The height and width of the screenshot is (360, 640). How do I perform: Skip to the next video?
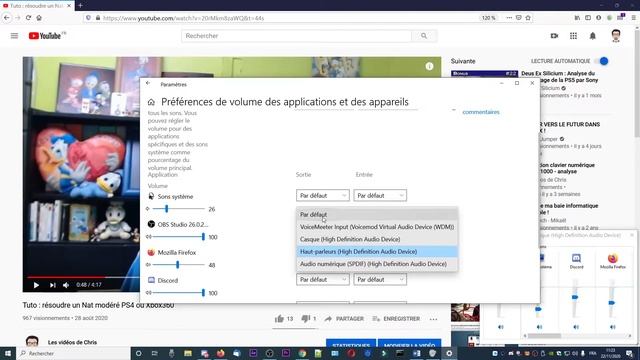tap(52, 285)
